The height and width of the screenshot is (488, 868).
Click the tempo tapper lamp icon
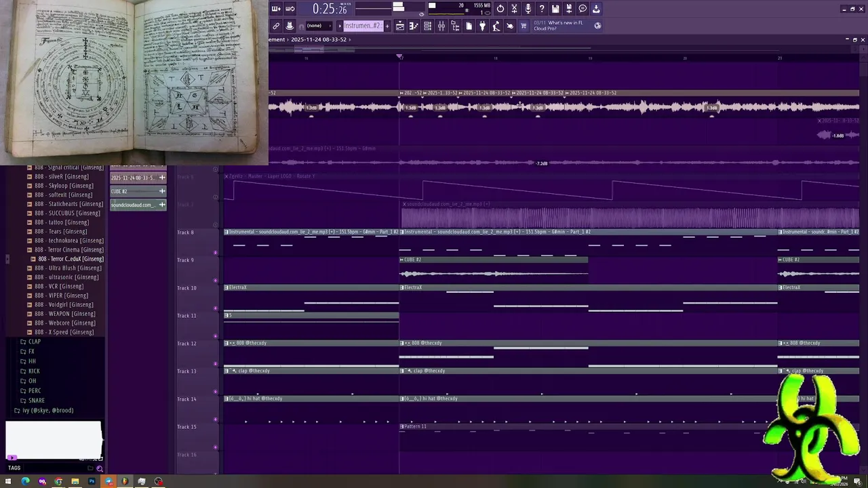click(496, 26)
